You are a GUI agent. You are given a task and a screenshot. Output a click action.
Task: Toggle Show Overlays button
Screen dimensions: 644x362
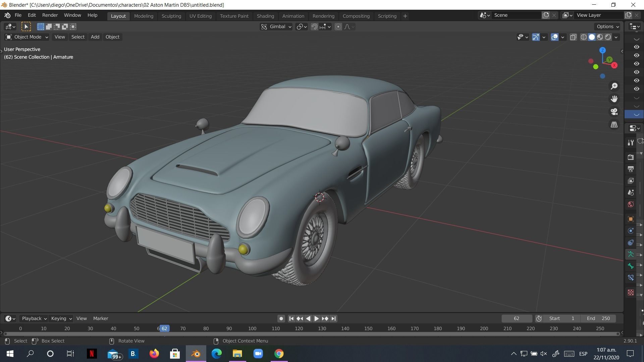(x=554, y=37)
